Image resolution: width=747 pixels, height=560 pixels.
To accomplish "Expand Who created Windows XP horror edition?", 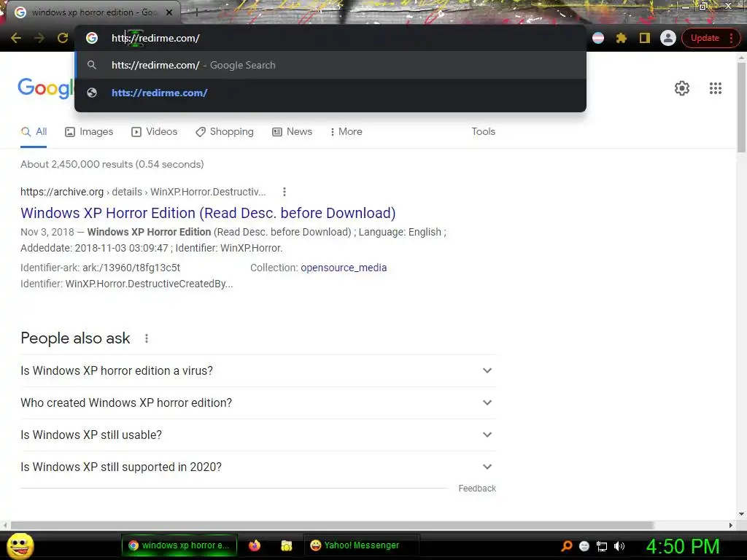I will pos(258,402).
